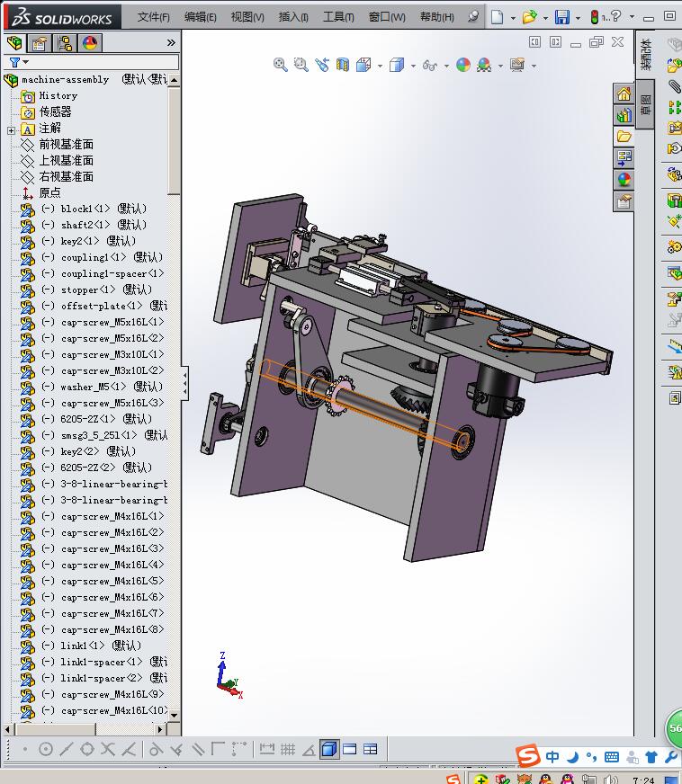682x784 pixels.
Task: Open the 窗口(W) menu
Action: click(387, 17)
